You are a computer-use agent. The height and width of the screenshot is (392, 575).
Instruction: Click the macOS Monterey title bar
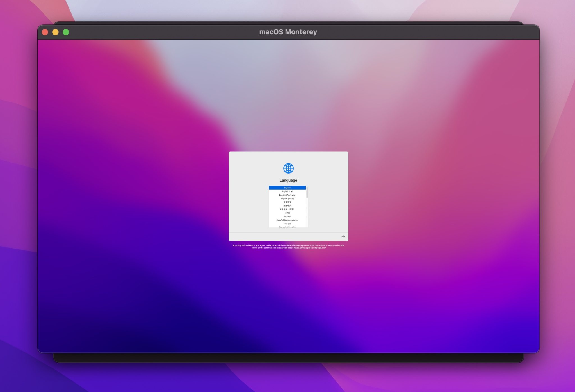point(287,32)
